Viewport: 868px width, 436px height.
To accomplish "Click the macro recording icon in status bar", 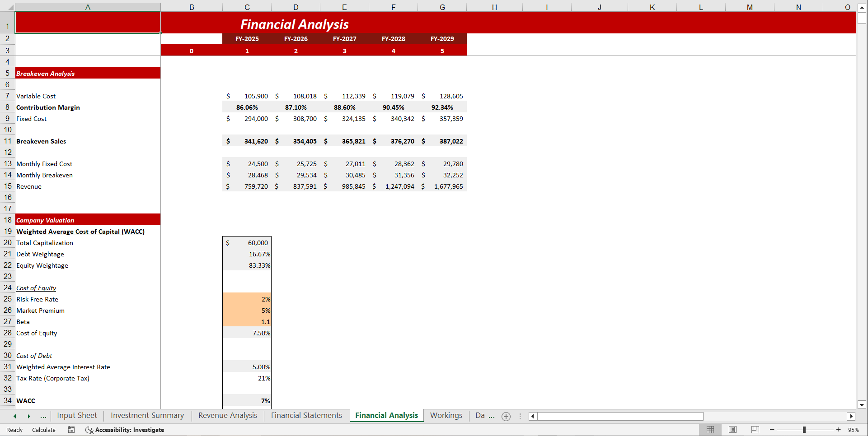I will click(71, 430).
